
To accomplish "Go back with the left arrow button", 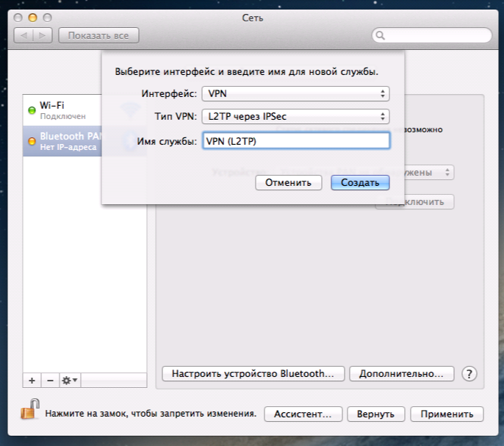I will 25,35.
